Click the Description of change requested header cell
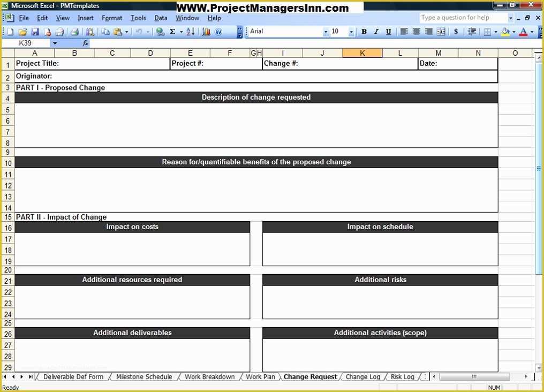This screenshot has height=392, width=544. 256,97
